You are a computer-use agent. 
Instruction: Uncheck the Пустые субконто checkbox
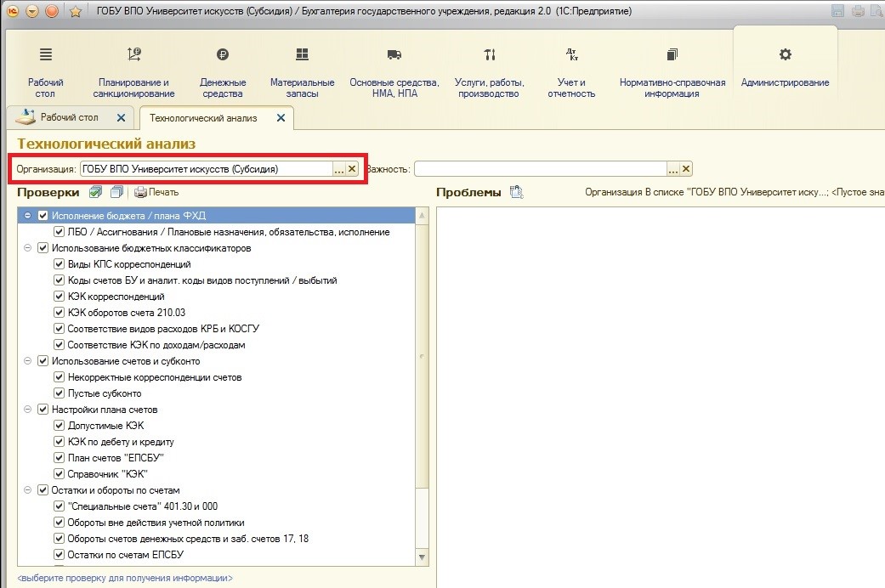coord(60,393)
